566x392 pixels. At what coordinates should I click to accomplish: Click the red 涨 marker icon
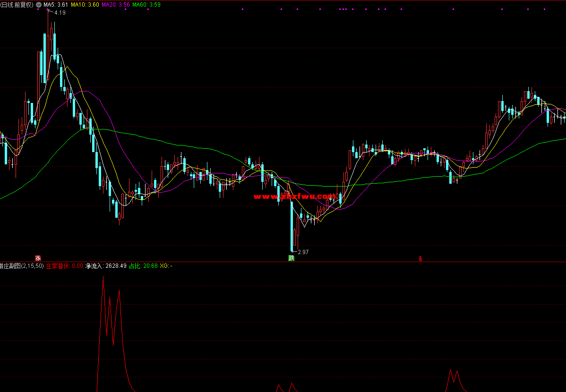pyautogui.click(x=38, y=258)
